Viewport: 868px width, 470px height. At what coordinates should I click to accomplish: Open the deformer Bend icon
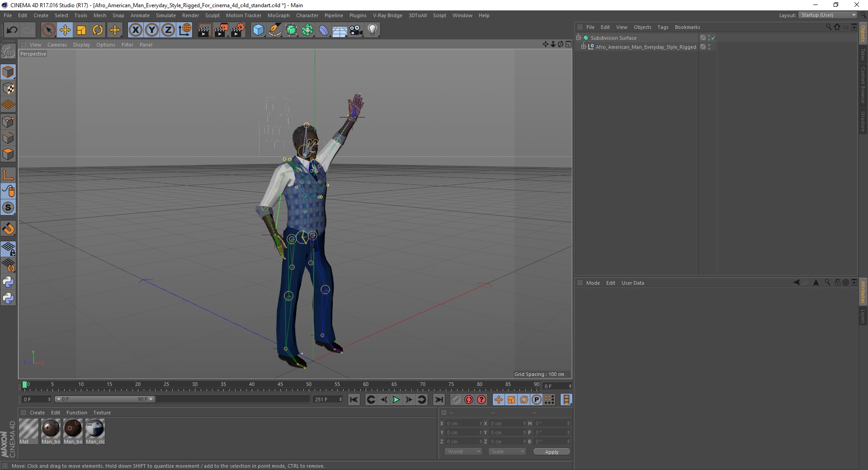pos(324,30)
